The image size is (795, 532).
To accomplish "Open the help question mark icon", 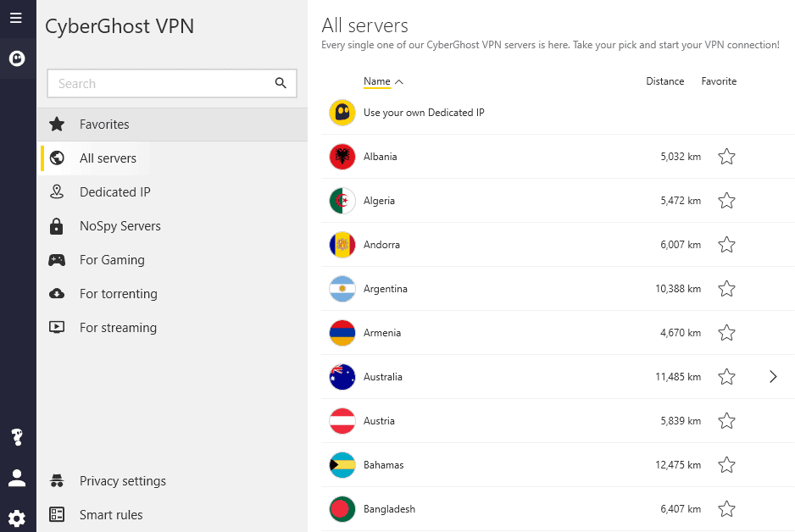I will tap(16, 437).
